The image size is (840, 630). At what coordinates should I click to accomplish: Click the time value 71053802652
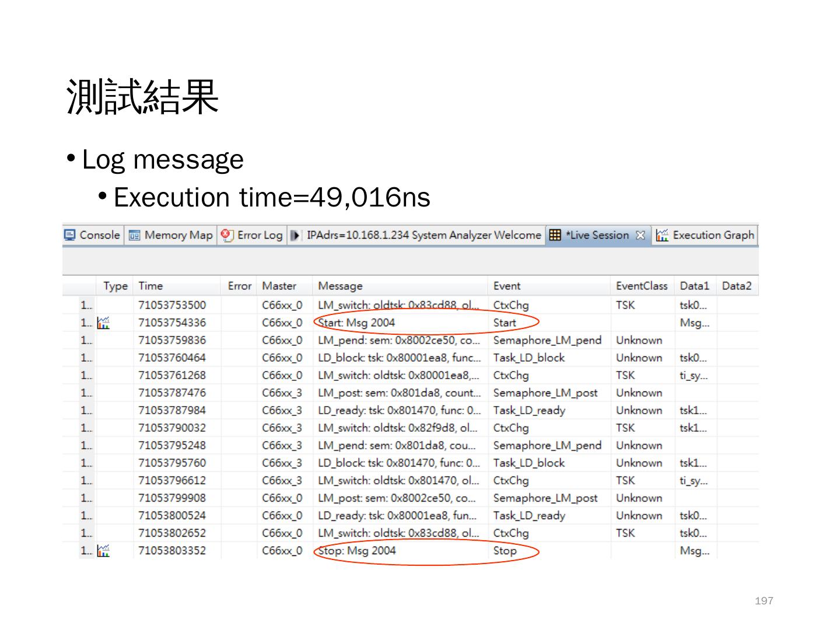pyautogui.click(x=172, y=533)
